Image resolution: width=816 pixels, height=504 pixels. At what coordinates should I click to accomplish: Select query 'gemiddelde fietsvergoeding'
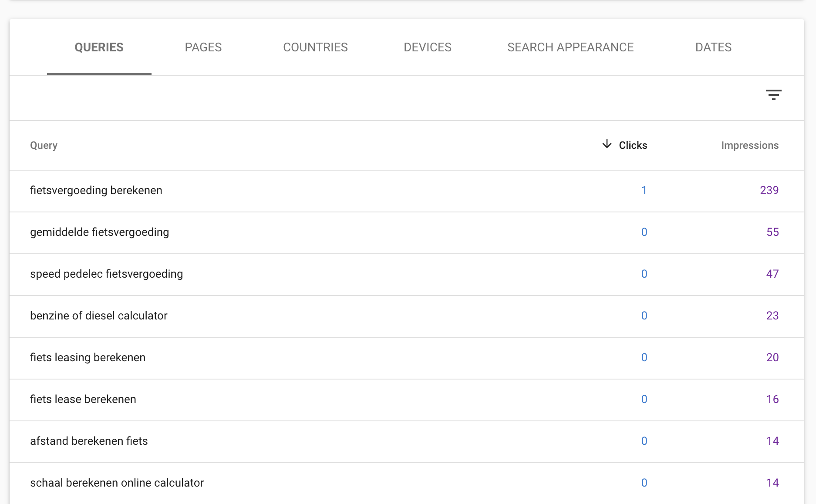[99, 232]
